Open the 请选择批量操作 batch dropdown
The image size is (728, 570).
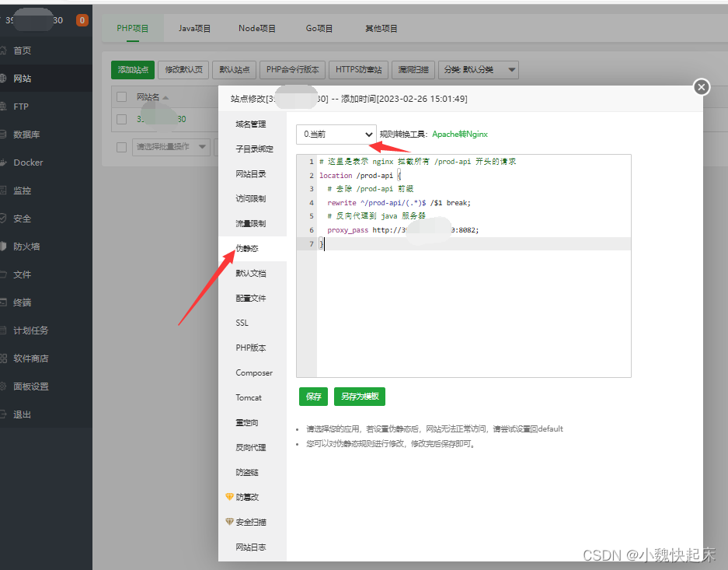tap(171, 147)
